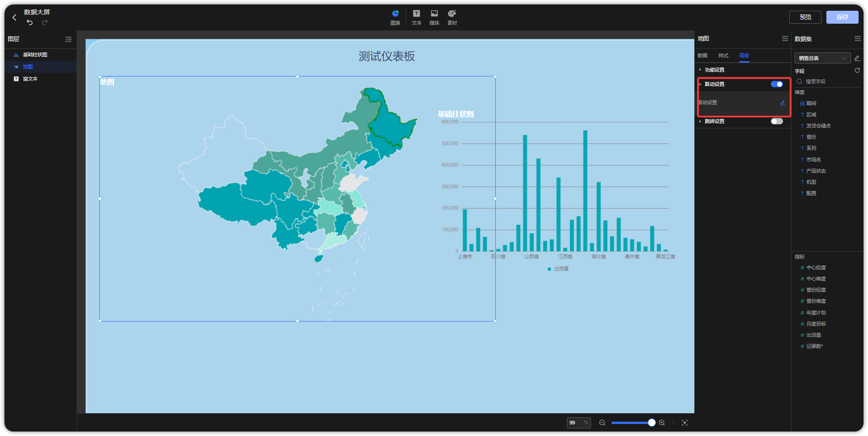Click the # icon beside 中心经度
Image resolution: width=868 pixels, height=436 pixels.
click(802, 267)
